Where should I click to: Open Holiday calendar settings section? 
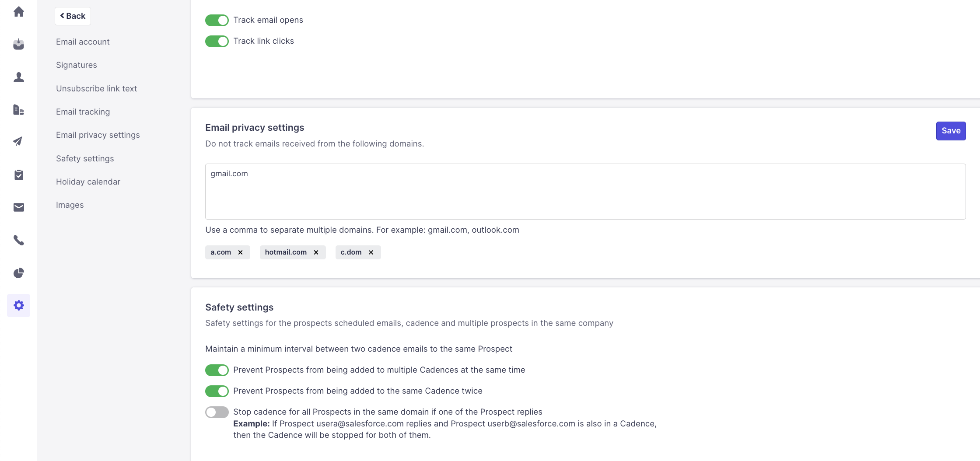click(x=88, y=182)
